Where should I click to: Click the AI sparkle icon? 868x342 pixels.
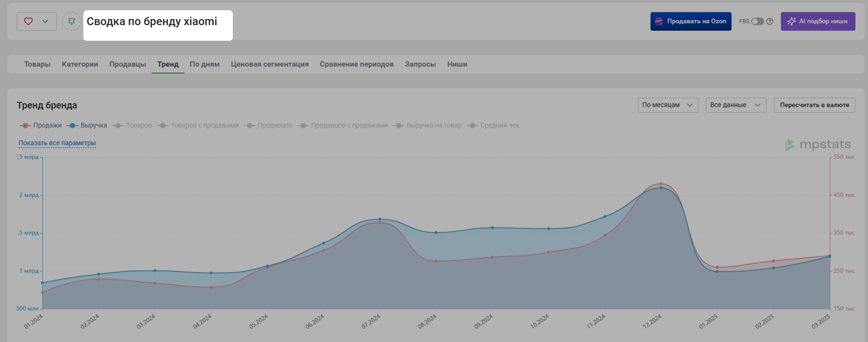[791, 21]
